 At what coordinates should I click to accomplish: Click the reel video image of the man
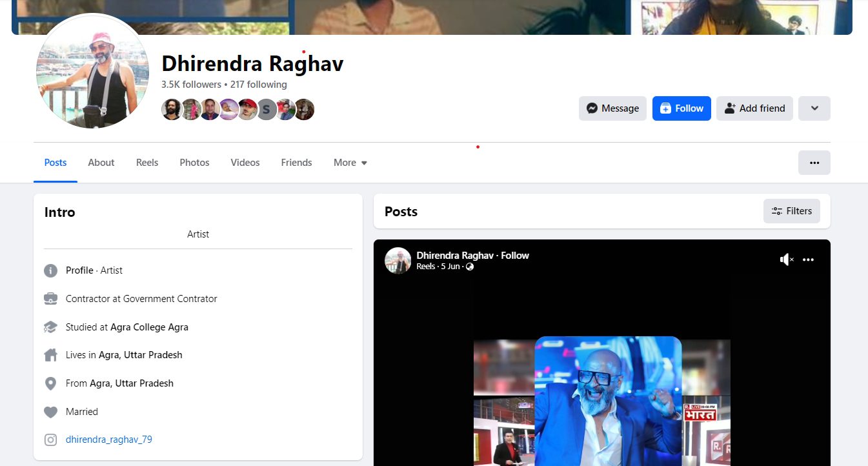point(608,401)
